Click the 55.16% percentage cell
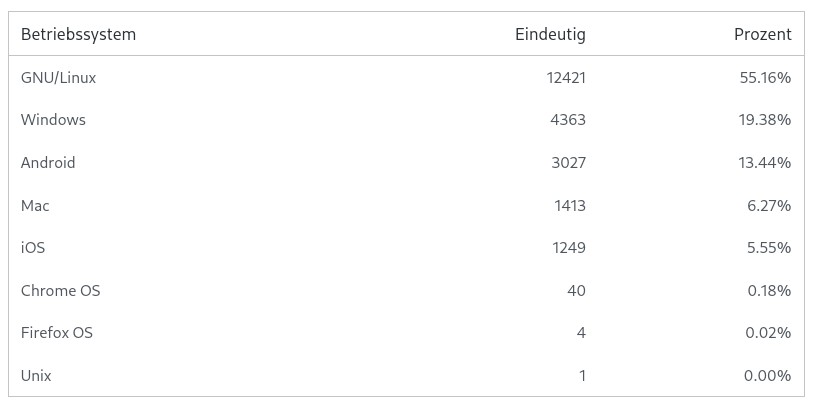Viewport: 816px width, 406px height. coord(765,77)
